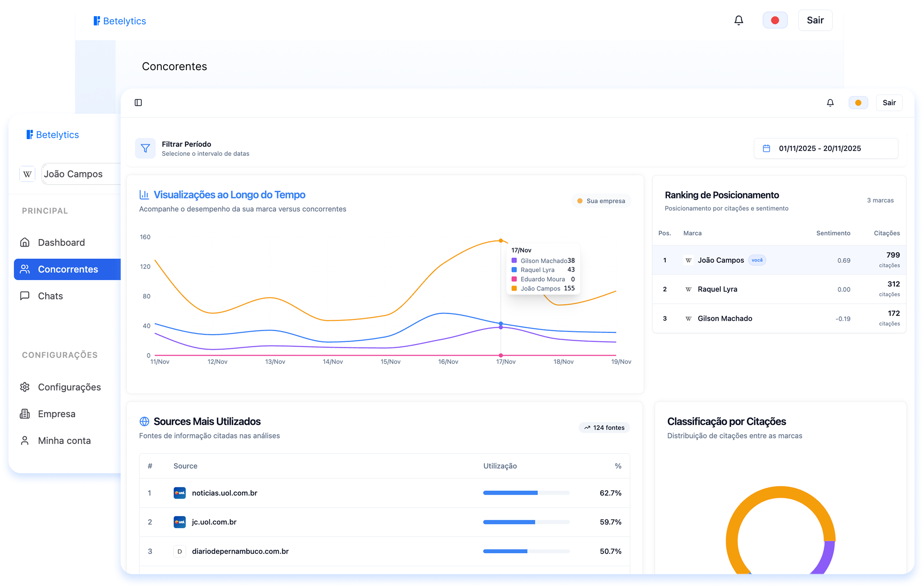The width and height of the screenshot is (924, 588).
Task: Toggle the red profile indicator dot
Action: 775,20
